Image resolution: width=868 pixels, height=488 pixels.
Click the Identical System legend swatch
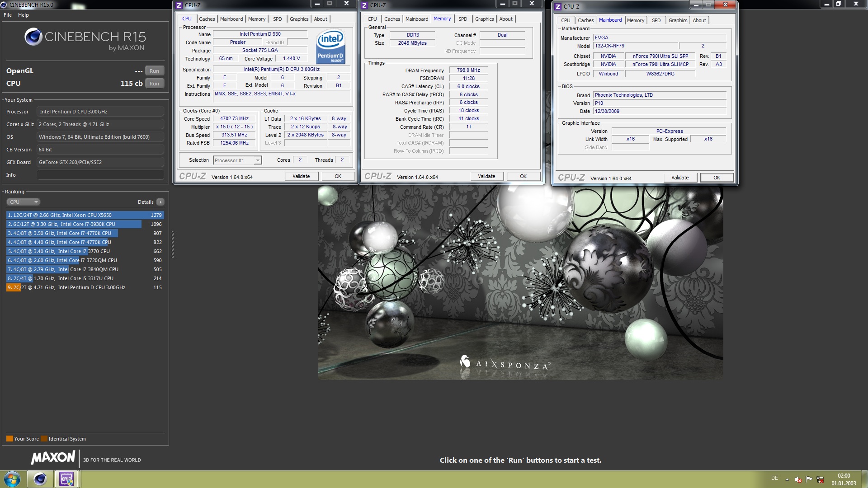pos(44,439)
